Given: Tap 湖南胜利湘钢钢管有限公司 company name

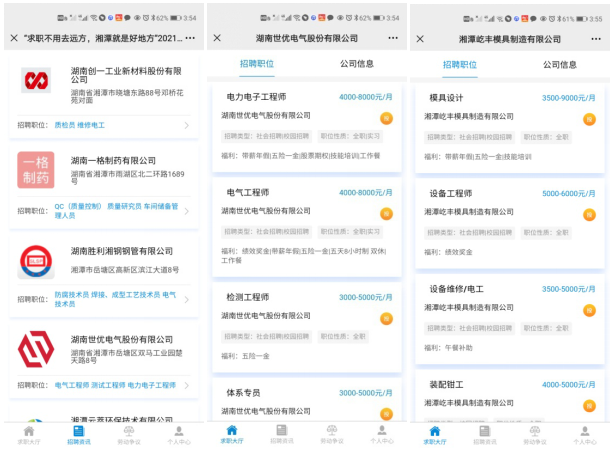Looking at the screenshot, I should pyautogui.click(x=122, y=251).
